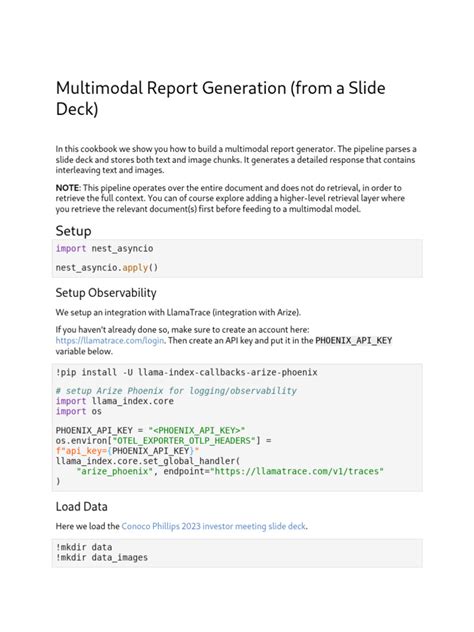This screenshot has width=474, height=632.
Task: Click the bold 'NOTE' label
Action: [x=67, y=188]
